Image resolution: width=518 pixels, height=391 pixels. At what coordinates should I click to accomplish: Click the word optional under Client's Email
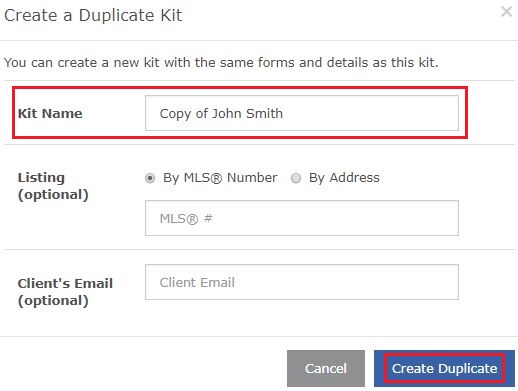click(x=53, y=301)
